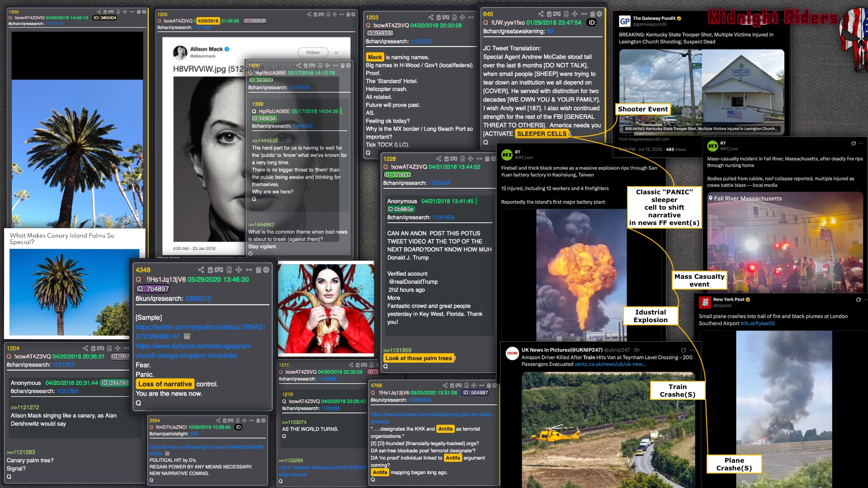Viewport: 868px width, 488px height.
Task: Click the move icon on post 1203
Action: pyautogui.click(x=462, y=17)
